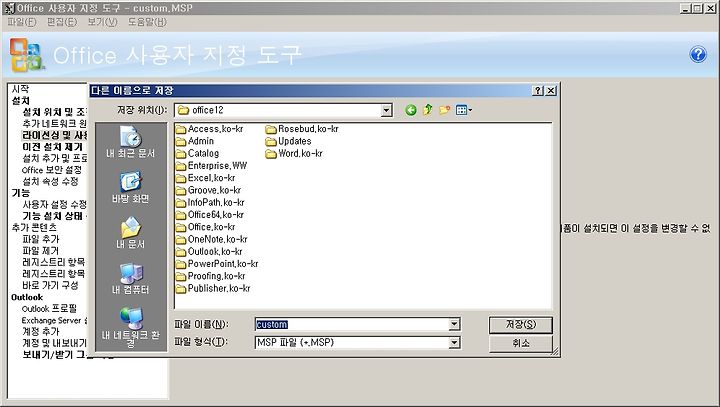The height and width of the screenshot is (407, 720).
Task: Click the custom file name field
Action: (x=352, y=324)
